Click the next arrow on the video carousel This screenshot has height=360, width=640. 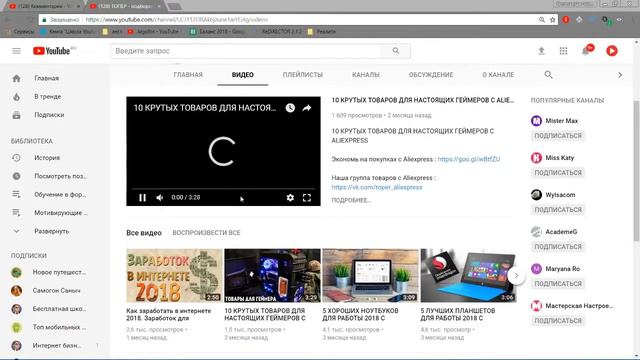pyautogui.click(x=516, y=276)
